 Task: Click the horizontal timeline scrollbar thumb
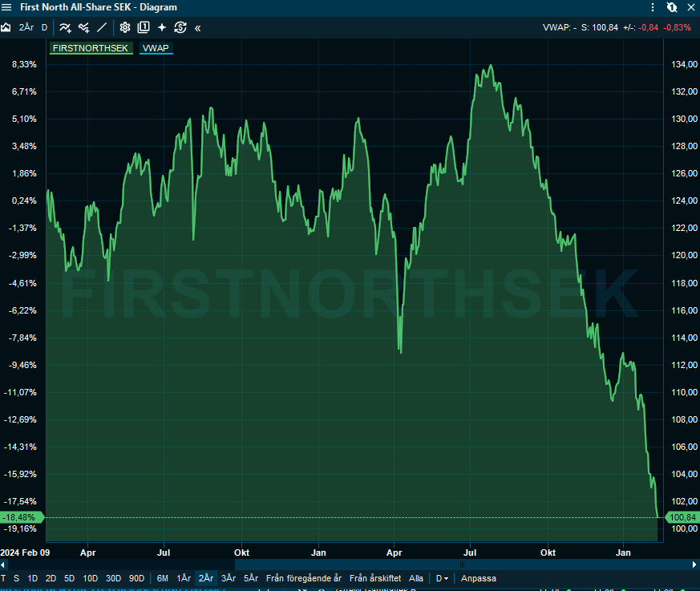(x=462, y=565)
